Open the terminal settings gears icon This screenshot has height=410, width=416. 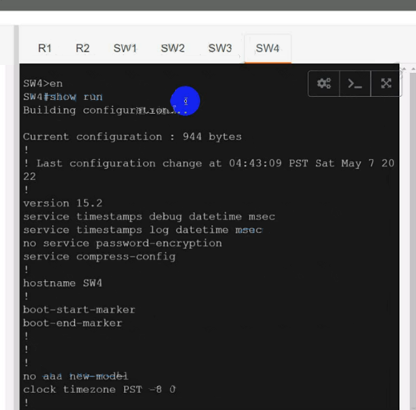(x=324, y=83)
